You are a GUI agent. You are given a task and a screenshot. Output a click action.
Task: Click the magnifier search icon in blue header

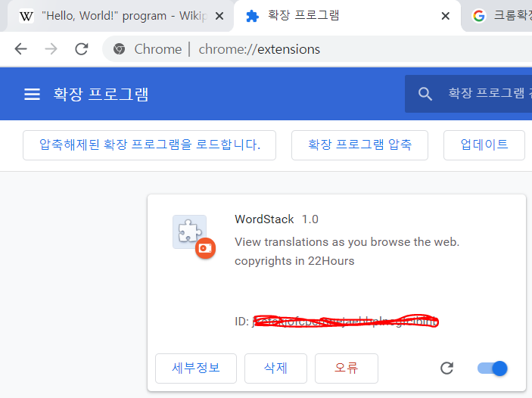(425, 94)
